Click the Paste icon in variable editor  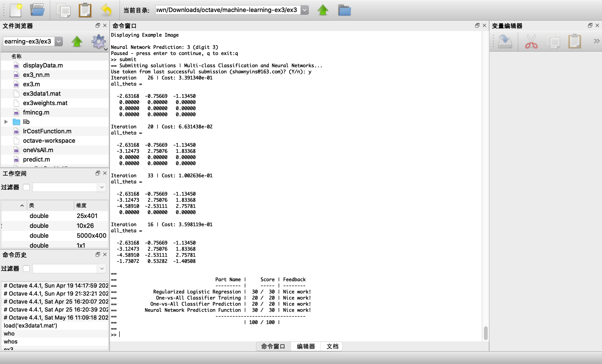coord(574,41)
